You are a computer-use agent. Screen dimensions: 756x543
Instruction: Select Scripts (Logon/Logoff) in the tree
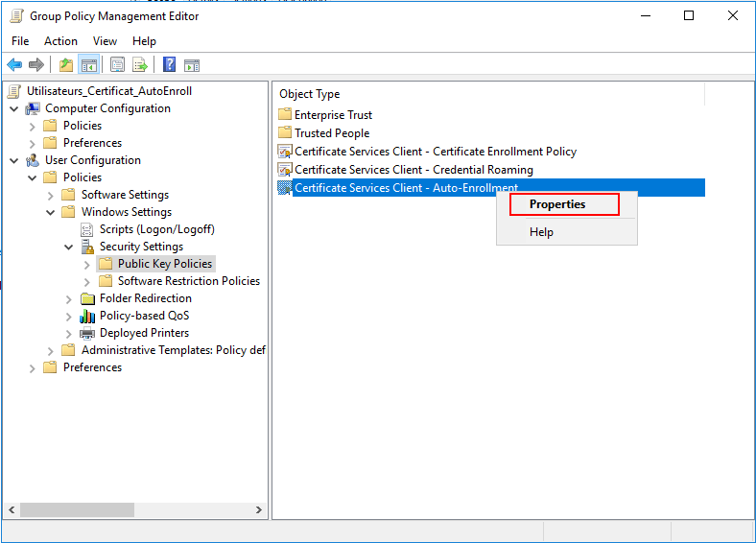156,229
